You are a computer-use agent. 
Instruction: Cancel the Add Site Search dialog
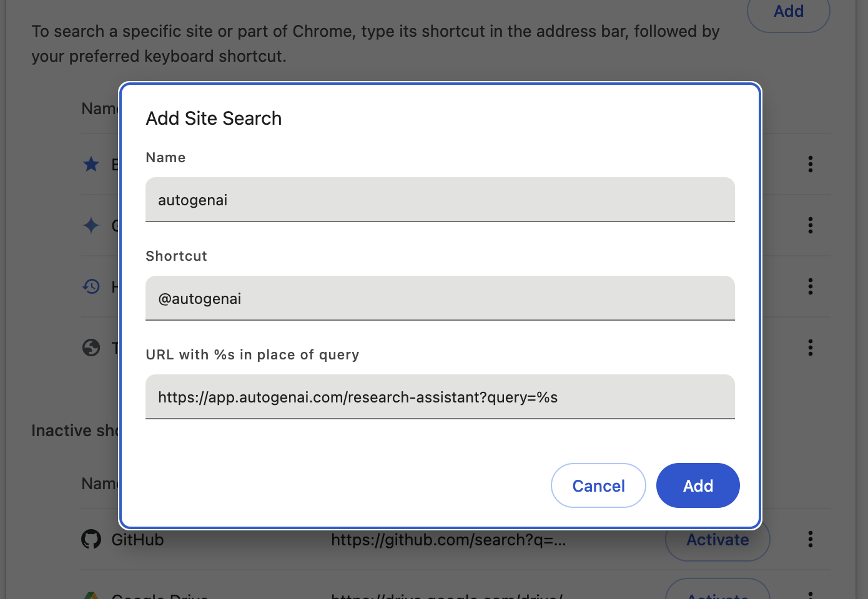598,485
